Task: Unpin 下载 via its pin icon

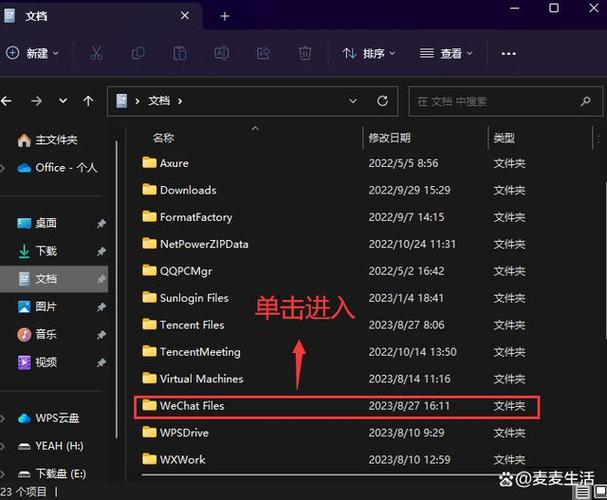Action: point(101,251)
